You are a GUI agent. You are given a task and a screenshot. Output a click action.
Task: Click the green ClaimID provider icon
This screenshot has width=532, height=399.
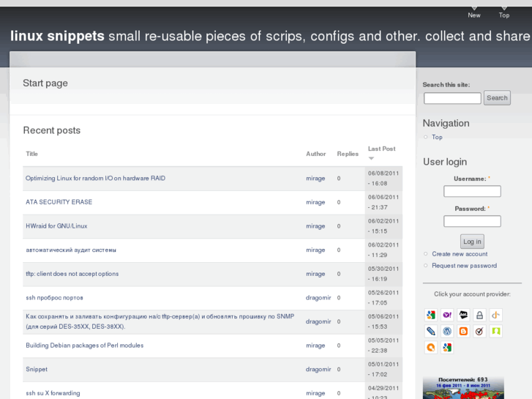(495, 331)
